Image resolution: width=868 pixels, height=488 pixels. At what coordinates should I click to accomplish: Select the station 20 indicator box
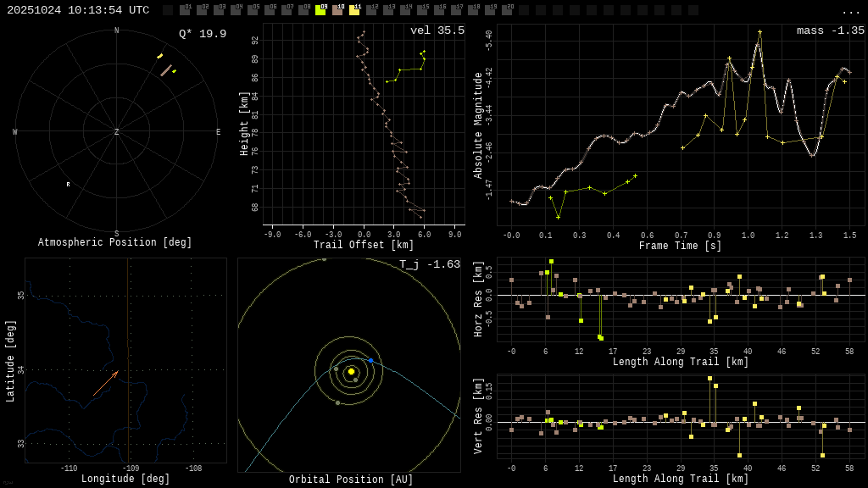point(507,10)
